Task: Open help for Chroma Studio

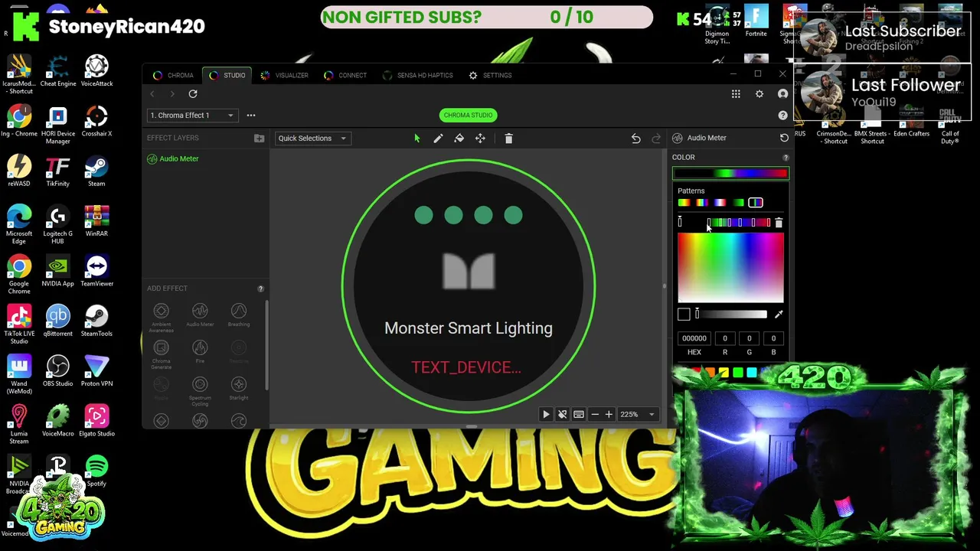Action: point(782,116)
